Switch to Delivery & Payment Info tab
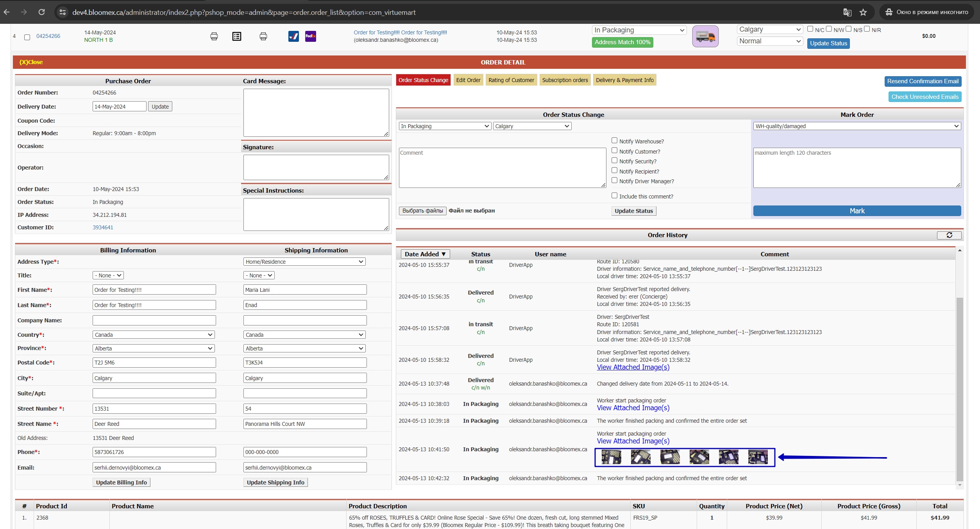This screenshot has height=529, width=980. click(624, 80)
